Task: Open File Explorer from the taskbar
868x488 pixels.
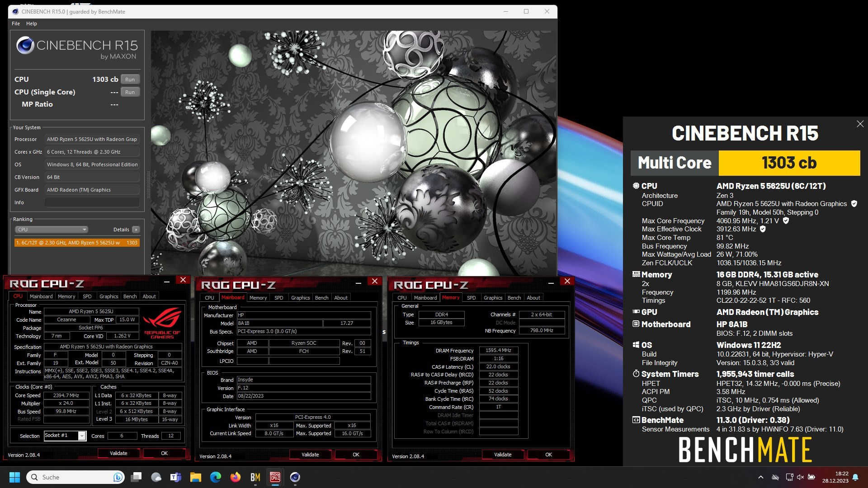Action: (x=195, y=477)
